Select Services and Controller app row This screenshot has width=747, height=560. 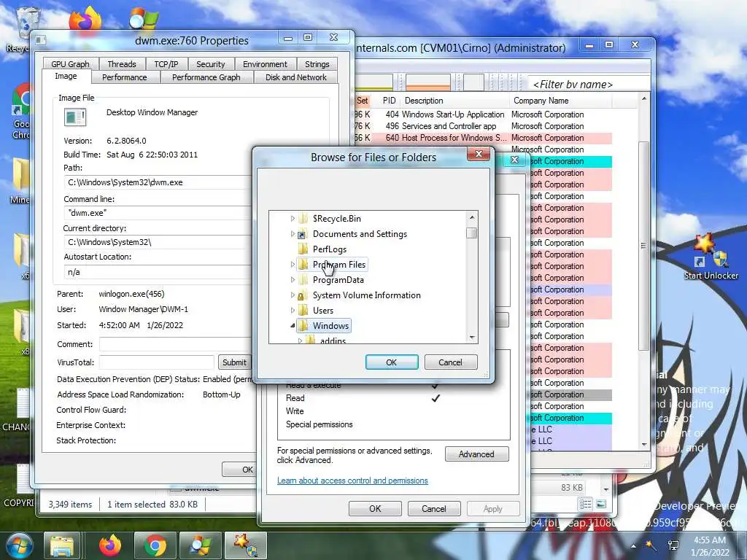coord(482,126)
